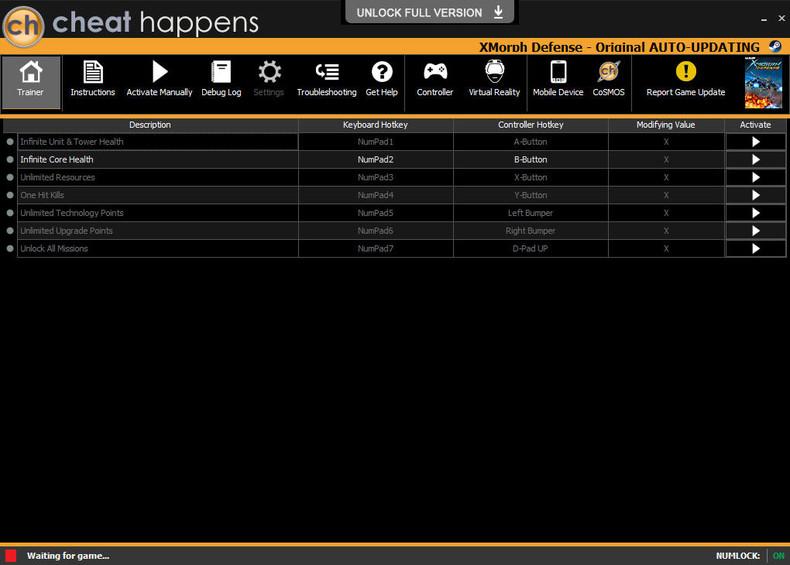Click the B-Button controller hotkey cell
The height and width of the screenshot is (565, 790).
[x=531, y=160]
